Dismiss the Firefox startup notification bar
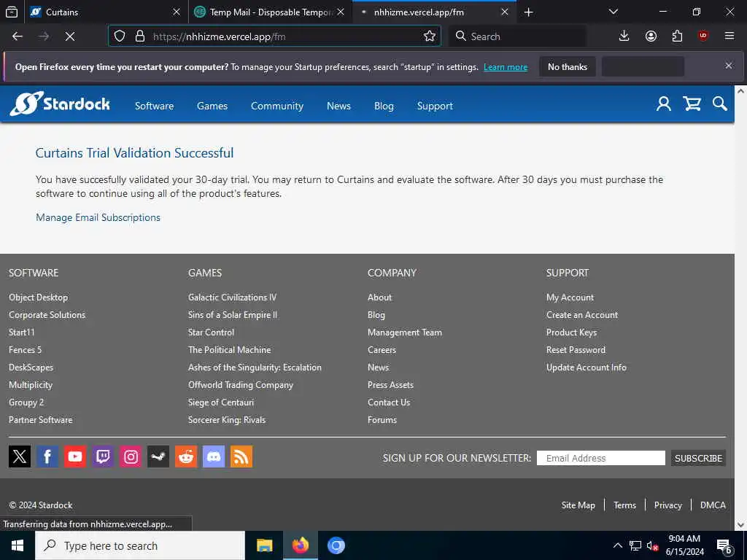This screenshot has width=747, height=560. pyautogui.click(x=729, y=66)
